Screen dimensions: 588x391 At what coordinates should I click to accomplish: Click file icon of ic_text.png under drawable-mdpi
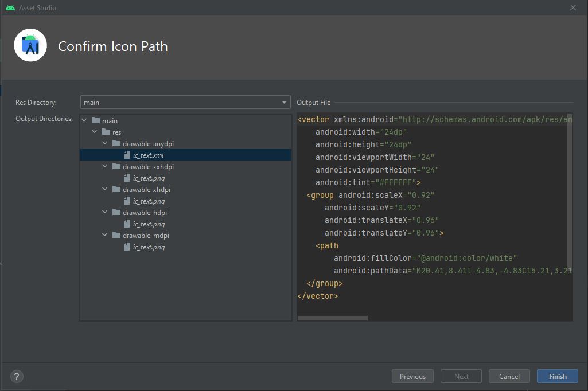127,247
